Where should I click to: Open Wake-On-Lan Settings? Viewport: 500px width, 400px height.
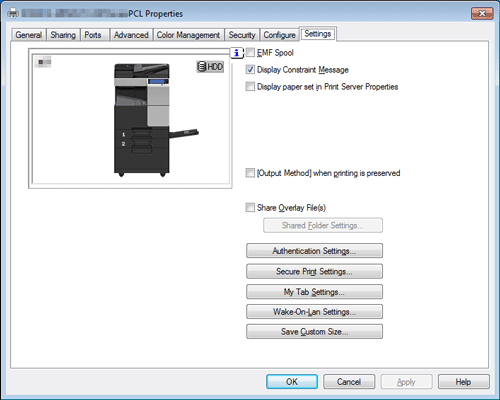click(x=314, y=312)
